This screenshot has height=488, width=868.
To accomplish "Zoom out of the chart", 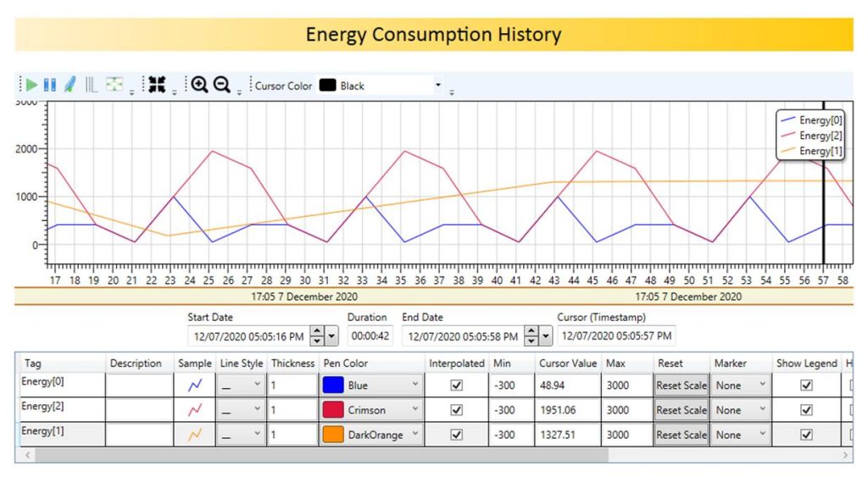I will [222, 85].
